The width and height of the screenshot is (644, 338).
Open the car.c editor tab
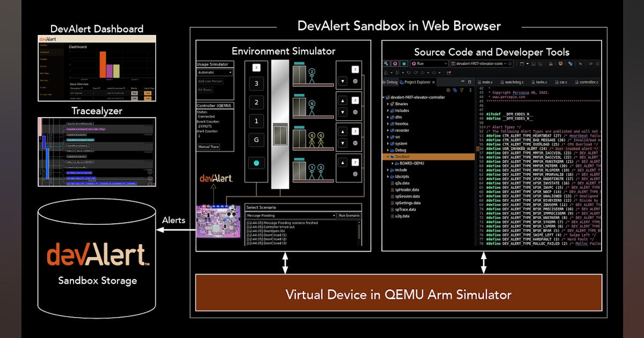coord(561,82)
